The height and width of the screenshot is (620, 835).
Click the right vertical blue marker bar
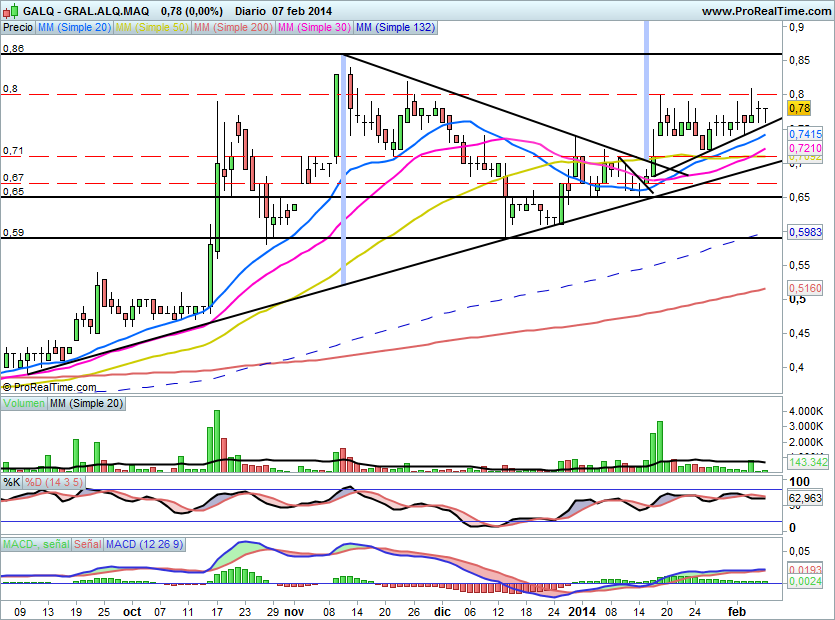(646, 91)
